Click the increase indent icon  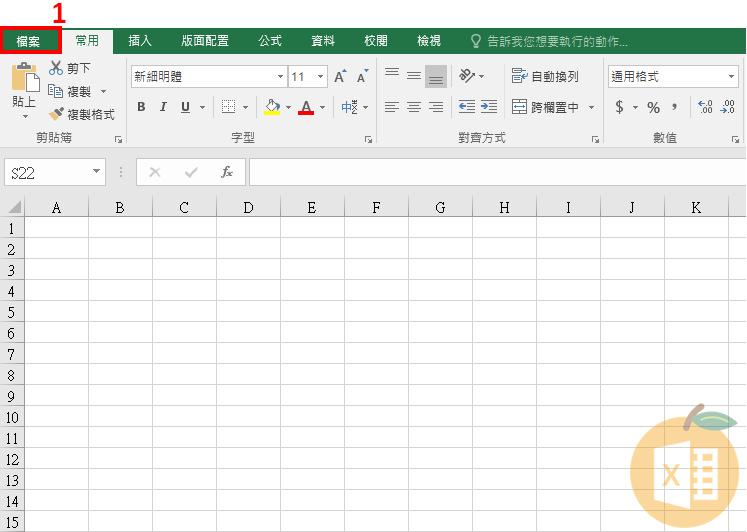coord(488,107)
